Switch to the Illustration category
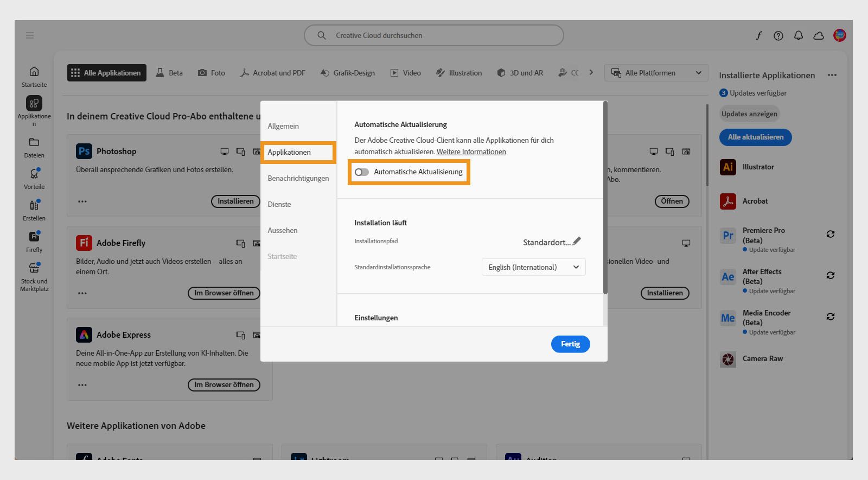This screenshot has height=480, width=868. [x=459, y=73]
